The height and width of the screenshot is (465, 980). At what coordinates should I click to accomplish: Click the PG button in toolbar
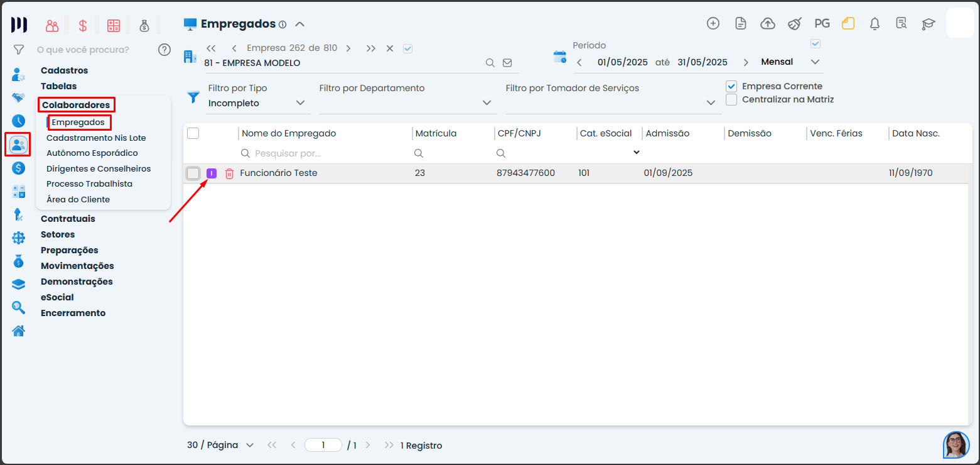pyautogui.click(x=822, y=24)
